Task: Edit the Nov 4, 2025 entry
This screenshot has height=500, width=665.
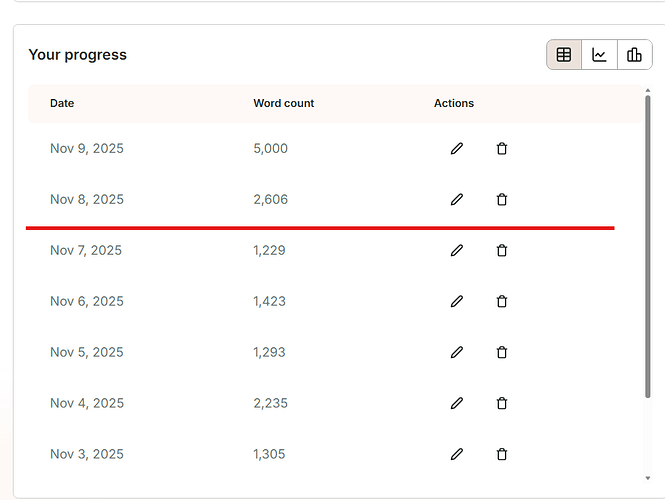Action: 457,403
